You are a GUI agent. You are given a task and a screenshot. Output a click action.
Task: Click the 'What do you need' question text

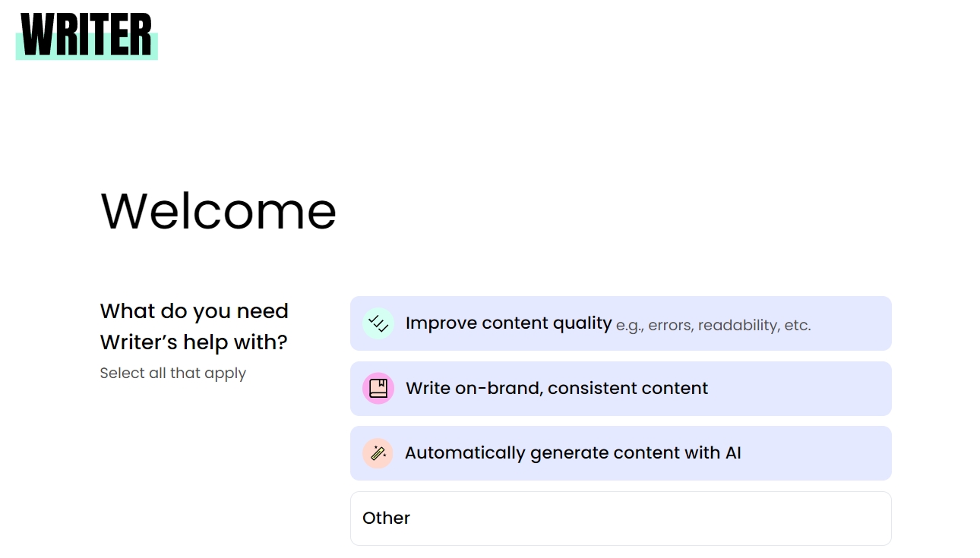194,311
